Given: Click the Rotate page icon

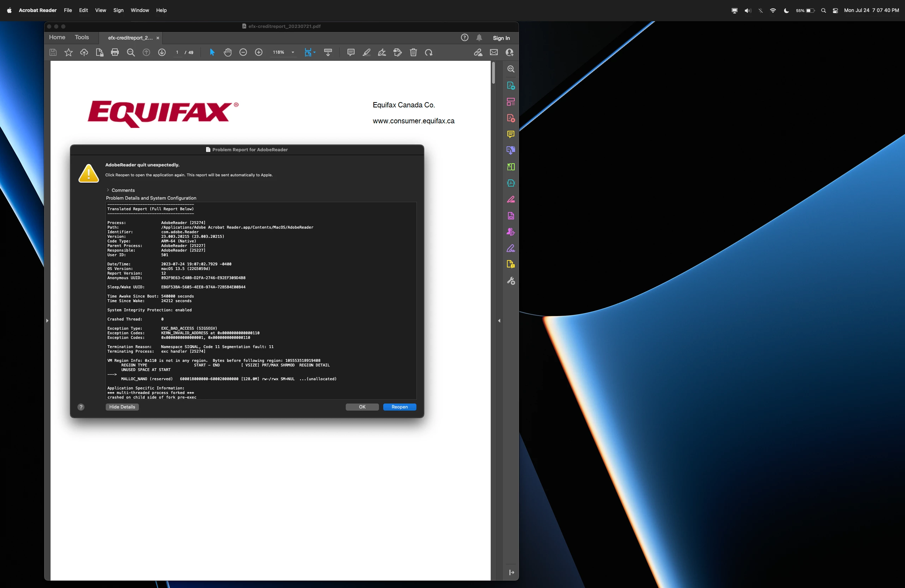Looking at the screenshot, I should (429, 52).
